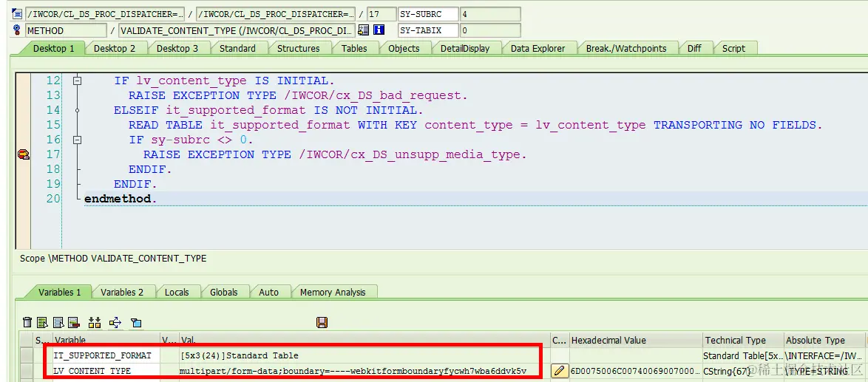This screenshot has width=868, height=382.
Task: Click the pencil change-value icon for LV_CONTENT_TYPE
Action: pyautogui.click(x=560, y=370)
